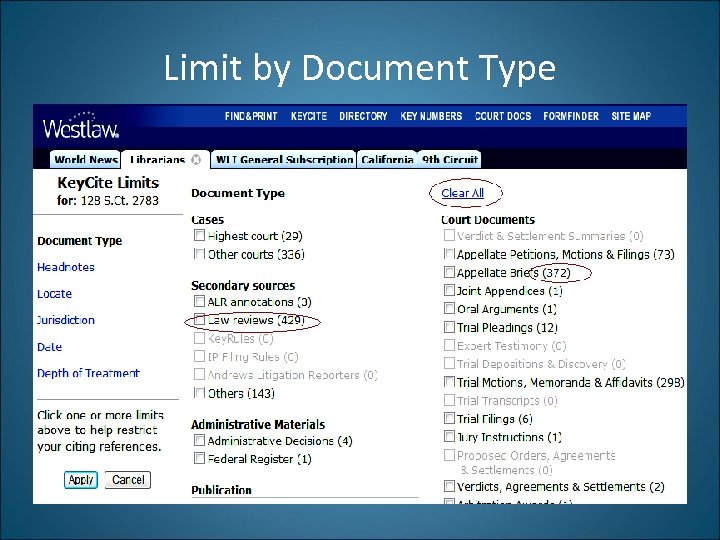Viewport: 720px width, 540px height.
Task: Switch to the World News tab
Action: coord(85,159)
